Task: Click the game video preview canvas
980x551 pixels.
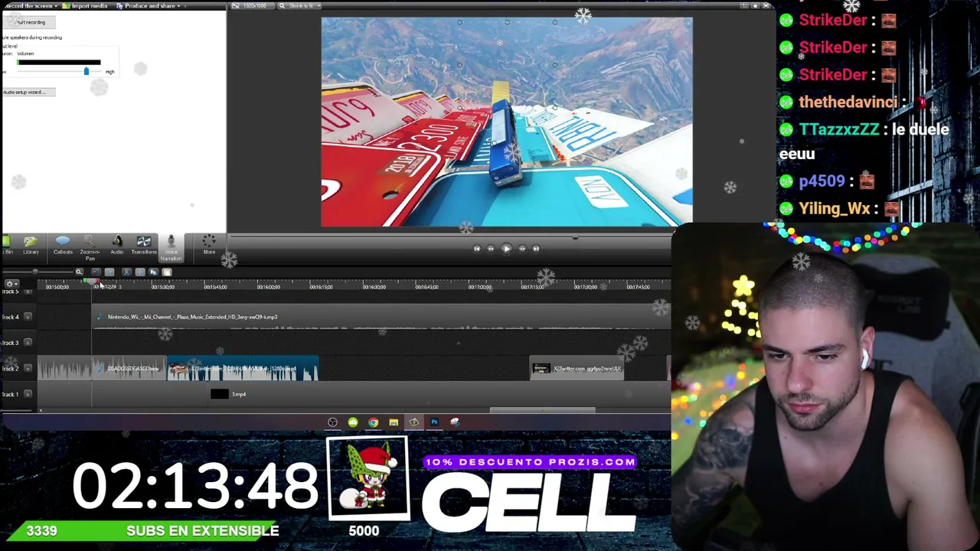Action: 507,122
